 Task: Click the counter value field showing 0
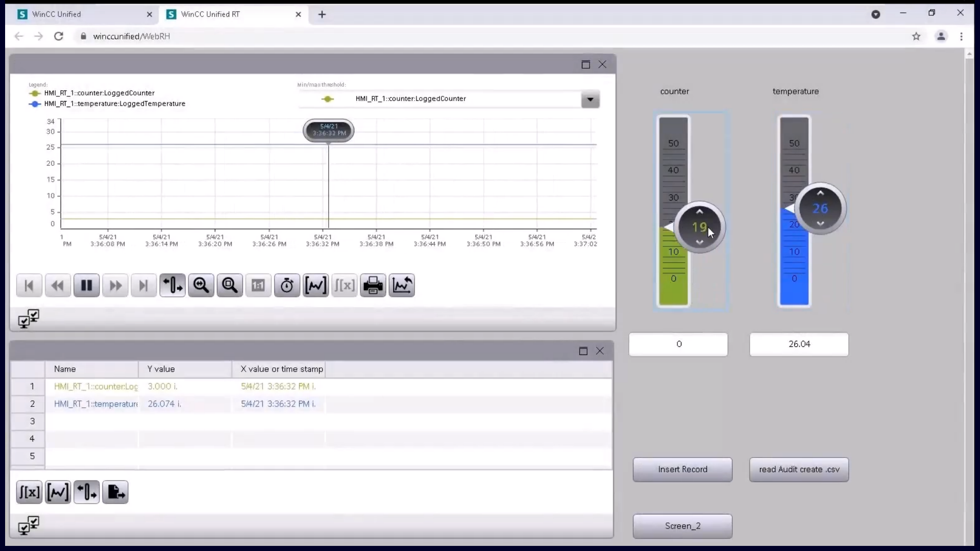[678, 344]
